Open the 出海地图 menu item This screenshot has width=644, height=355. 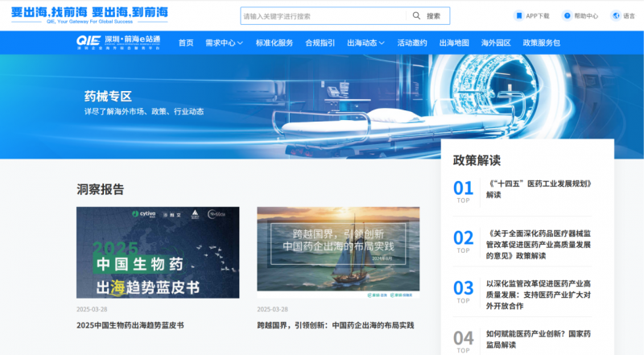click(x=454, y=43)
